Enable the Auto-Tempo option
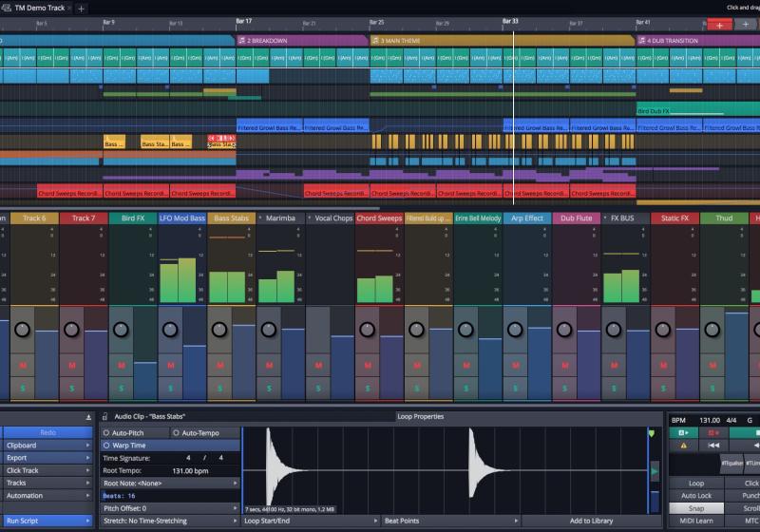Image resolution: width=760 pixels, height=532 pixels. (205, 432)
